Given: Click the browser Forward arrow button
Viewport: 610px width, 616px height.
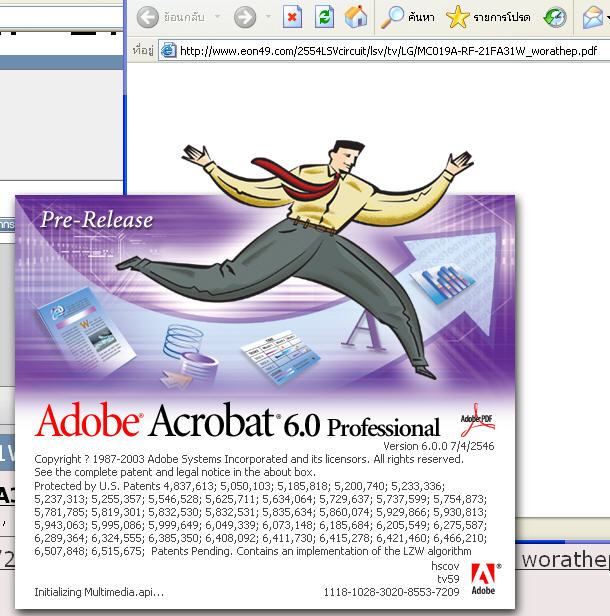Looking at the screenshot, I should (245, 17).
